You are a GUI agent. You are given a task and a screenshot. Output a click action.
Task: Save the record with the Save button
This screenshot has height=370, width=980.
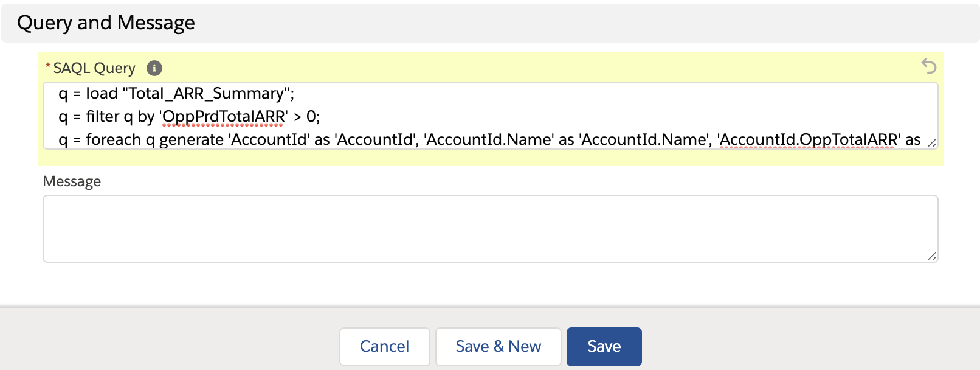[604, 346]
